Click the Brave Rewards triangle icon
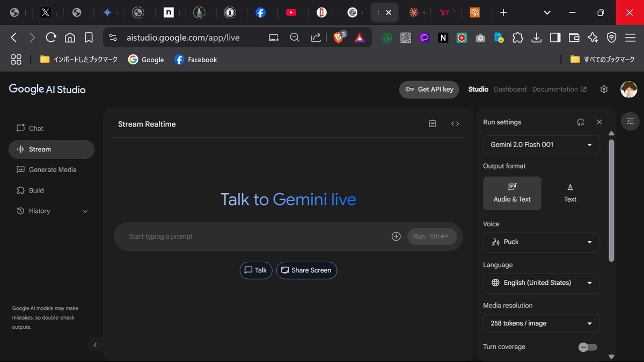Screen dimensions: 644x362 click(360, 38)
